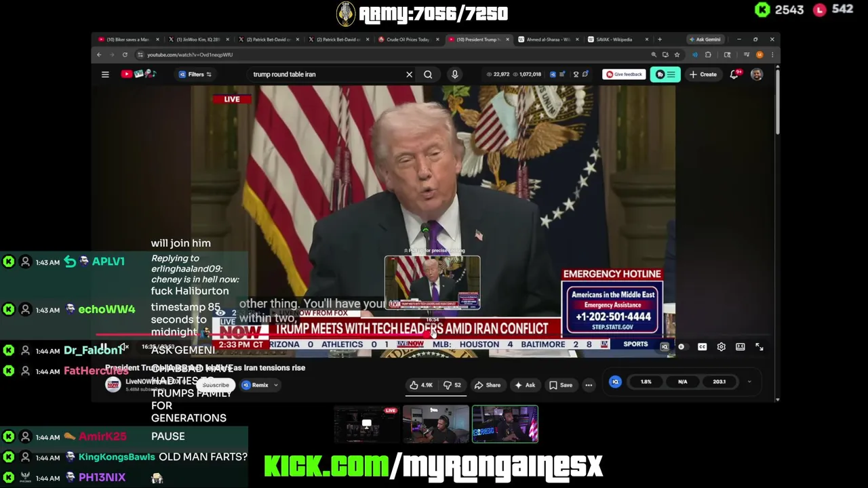Click the Subscribe button for LiveNOW

(216, 385)
